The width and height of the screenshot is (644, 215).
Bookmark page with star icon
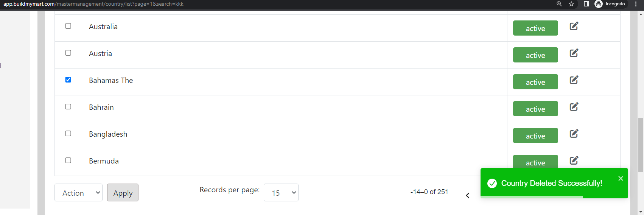click(571, 4)
